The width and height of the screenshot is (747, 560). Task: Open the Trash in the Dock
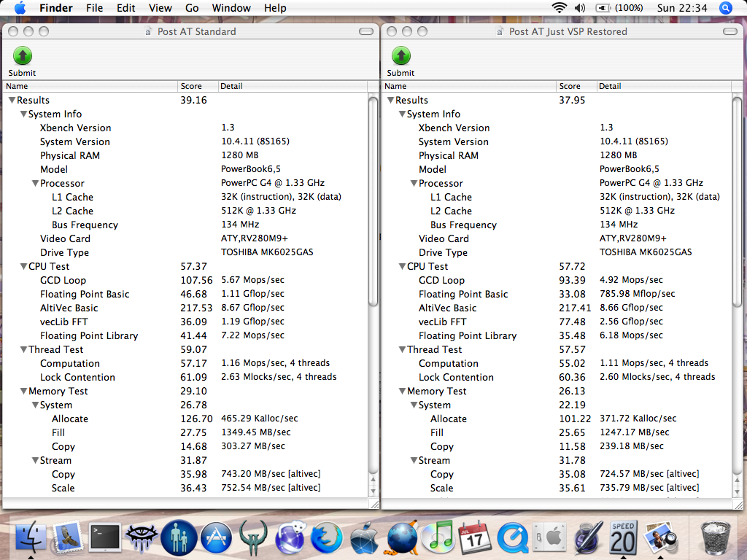coord(716,538)
